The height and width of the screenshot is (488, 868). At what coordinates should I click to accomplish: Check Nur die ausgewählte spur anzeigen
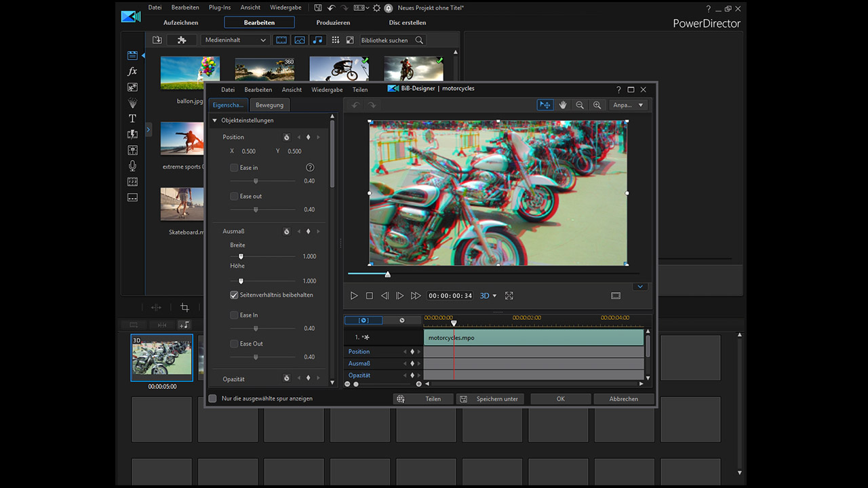(213, 399)
